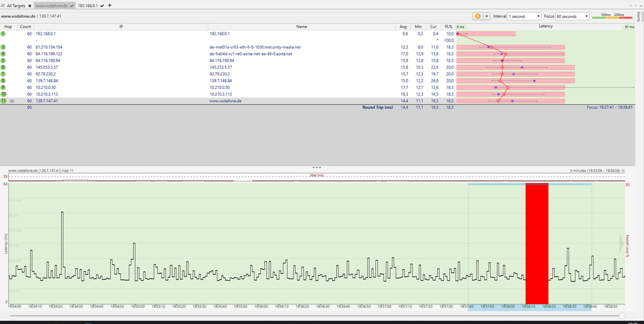
Task: Switch to the 192.168.0.1 tab
Action: (88, 5)
